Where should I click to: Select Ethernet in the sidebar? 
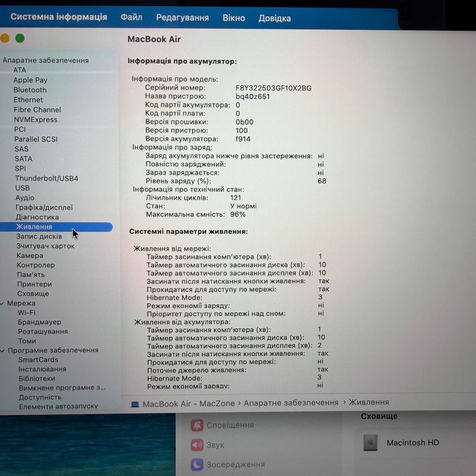click(29, 100)
